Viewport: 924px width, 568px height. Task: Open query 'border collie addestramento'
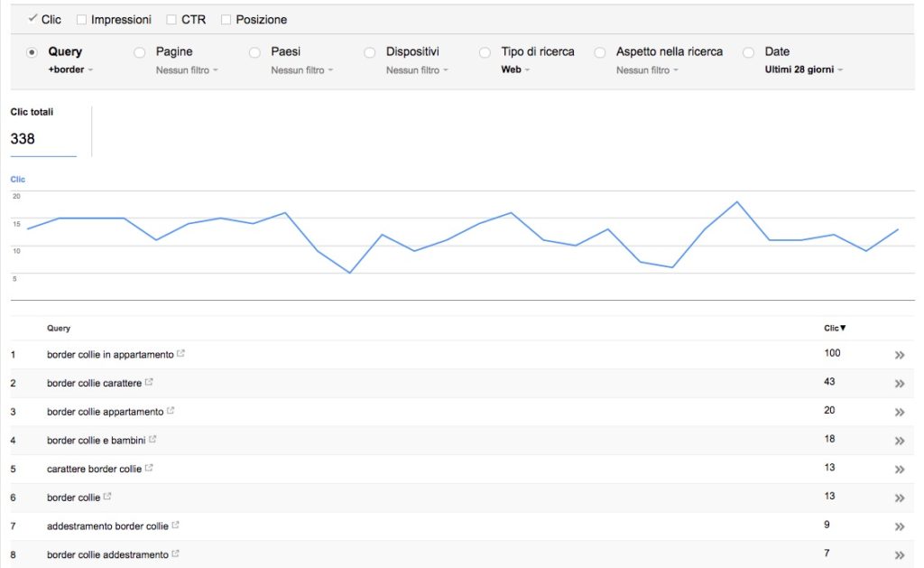tap(108, 554)
